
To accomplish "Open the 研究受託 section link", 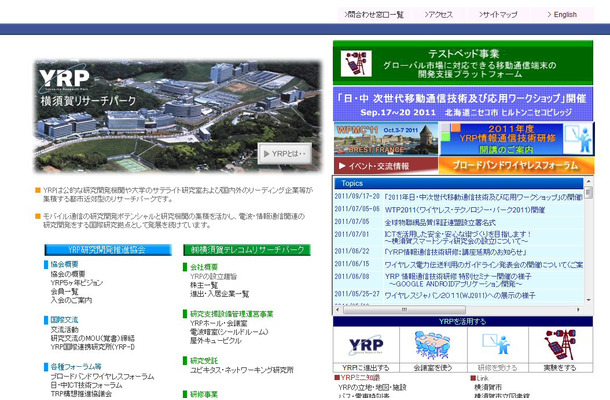I will tap(204, 361).
